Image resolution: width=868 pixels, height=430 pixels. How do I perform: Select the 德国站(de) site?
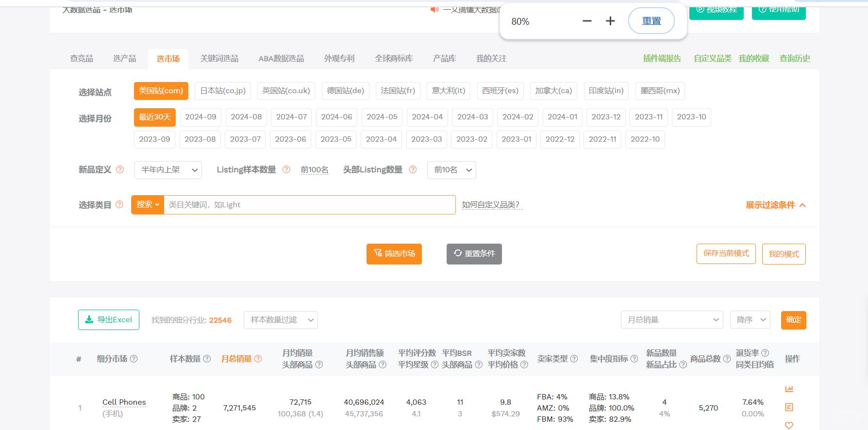point(346,91)
